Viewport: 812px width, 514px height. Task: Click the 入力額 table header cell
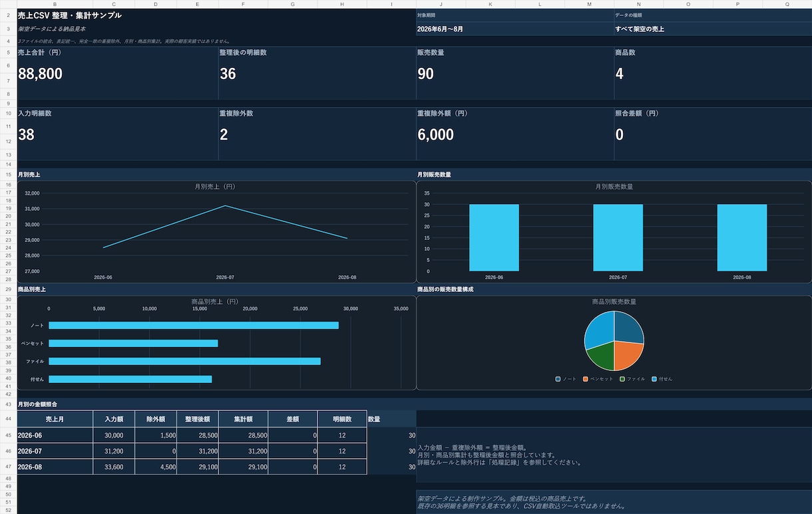(114, 419)
